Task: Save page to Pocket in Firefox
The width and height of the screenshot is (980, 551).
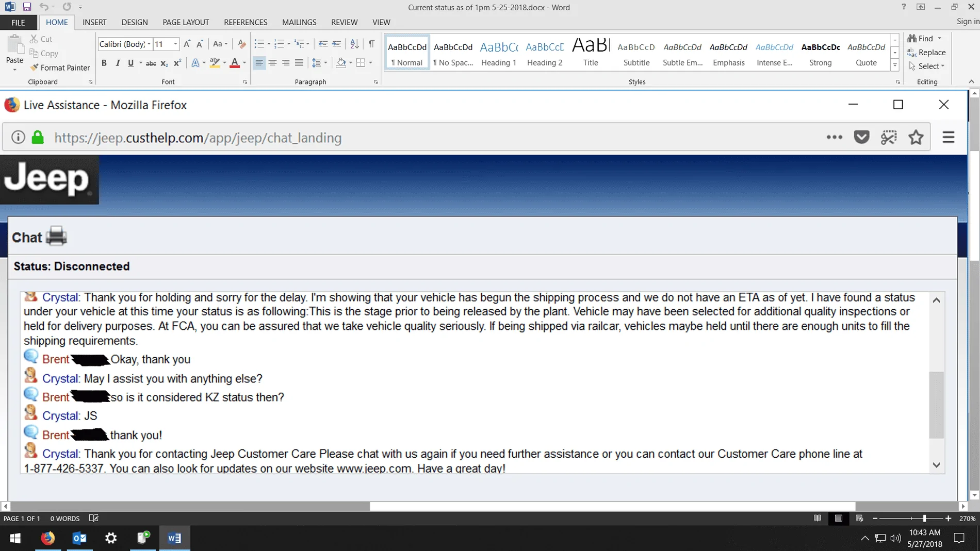Action: click(861, 137)
